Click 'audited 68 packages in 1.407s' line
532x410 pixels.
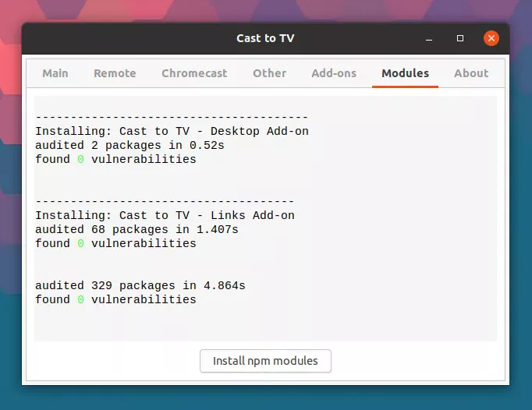tap(137, 230)
